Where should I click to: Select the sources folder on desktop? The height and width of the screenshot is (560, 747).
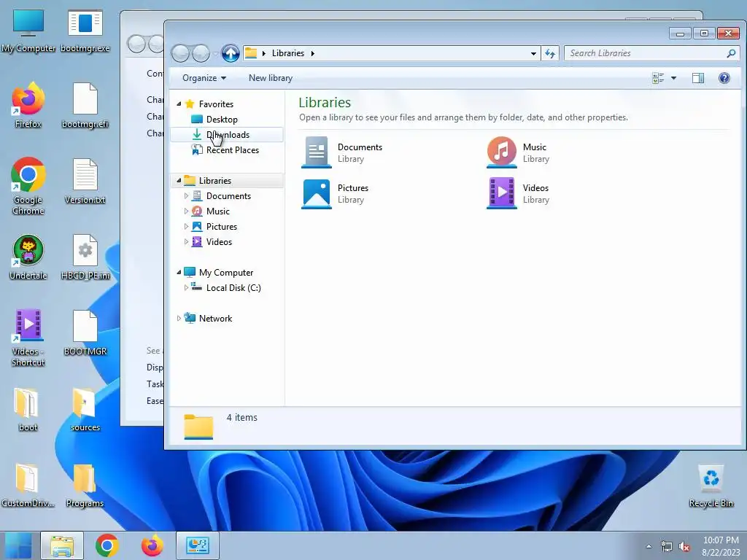click(x=85, y=410)
